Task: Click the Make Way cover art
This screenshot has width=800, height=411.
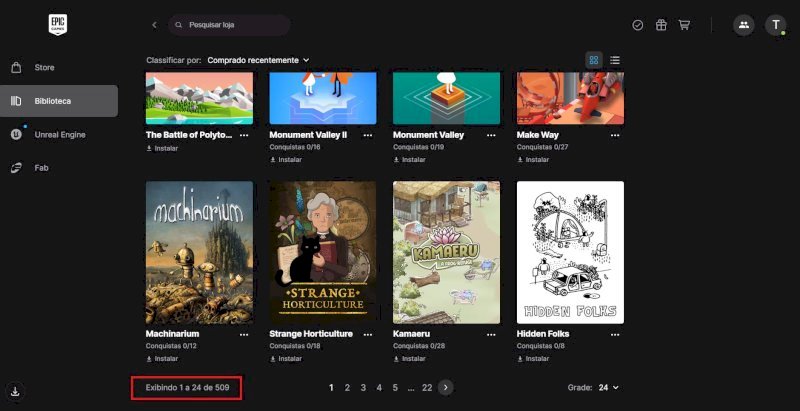Action: 570,98
